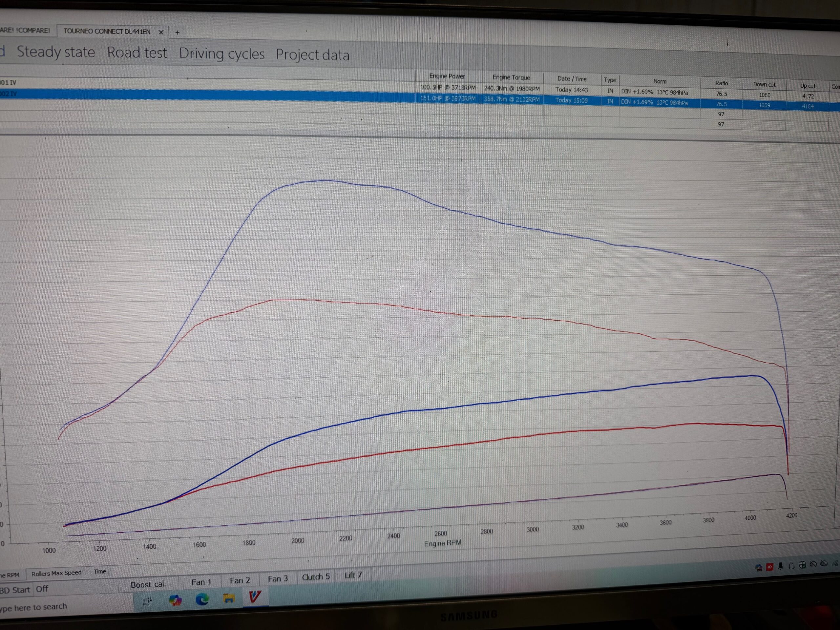Click the red V dyno app icon
Screen dimensions: 840x630
(x=255, y=597)
